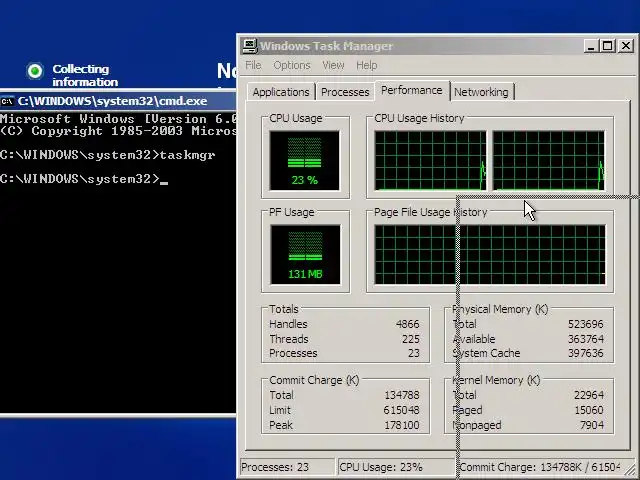
Task: Click the System Cache label
Action: (486, 353)
